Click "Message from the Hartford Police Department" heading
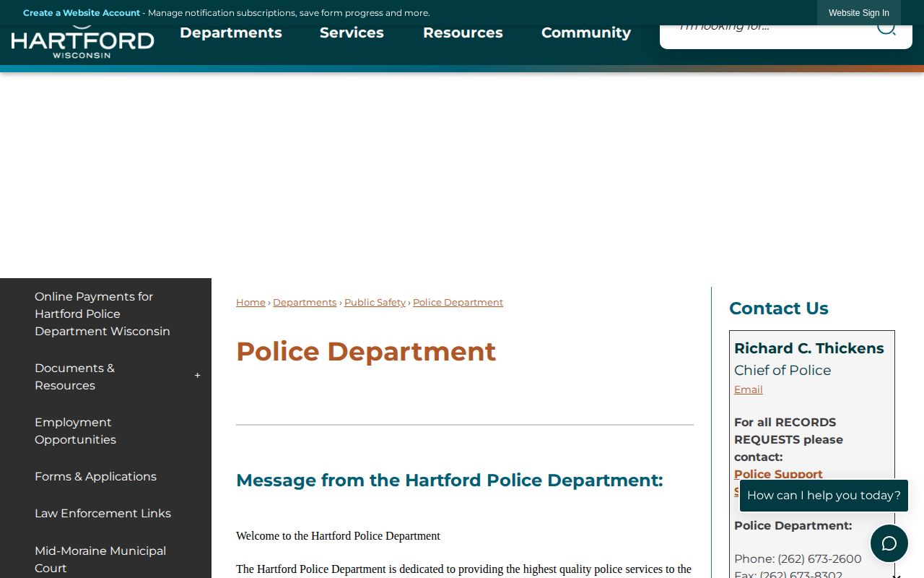This screenshot has width=924, height=578. coord(449,480)
